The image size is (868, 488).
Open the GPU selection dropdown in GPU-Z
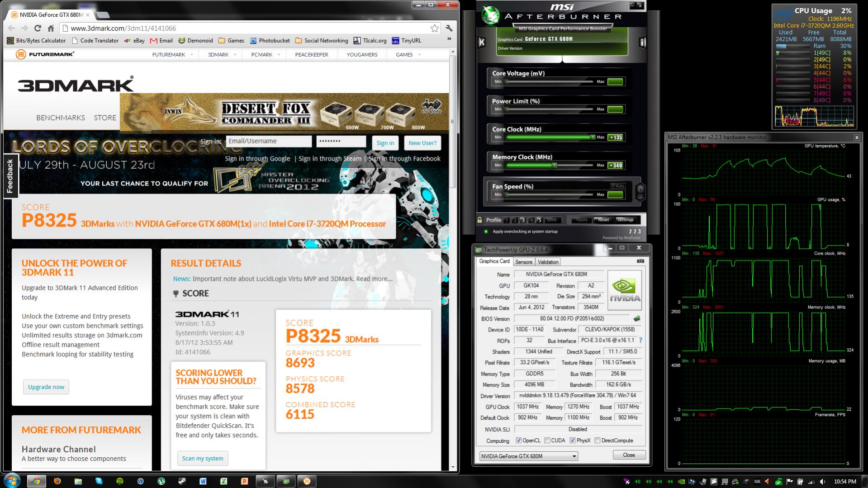(528, 456)
